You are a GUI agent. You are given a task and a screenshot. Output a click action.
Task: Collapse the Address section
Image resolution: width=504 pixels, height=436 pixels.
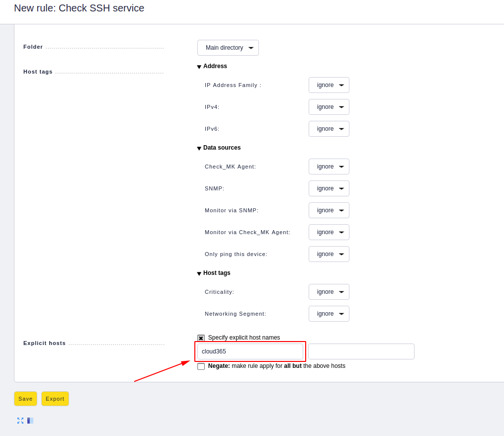(199, 67)
